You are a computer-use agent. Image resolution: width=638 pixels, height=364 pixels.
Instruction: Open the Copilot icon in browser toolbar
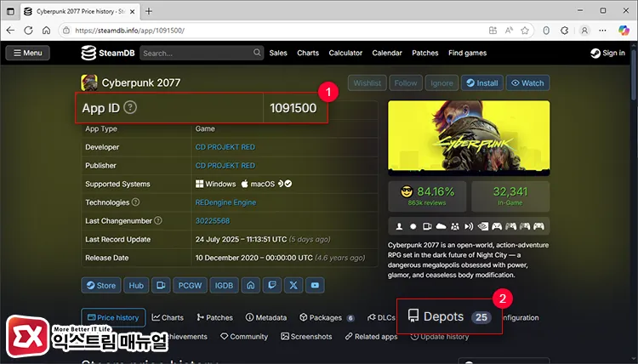pos(624,31)
